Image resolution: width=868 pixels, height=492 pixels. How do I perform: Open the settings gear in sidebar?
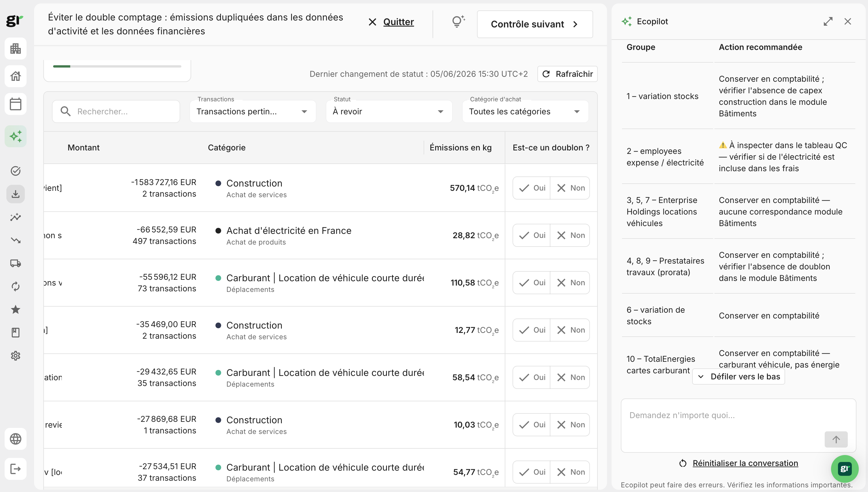click(16, 356)
